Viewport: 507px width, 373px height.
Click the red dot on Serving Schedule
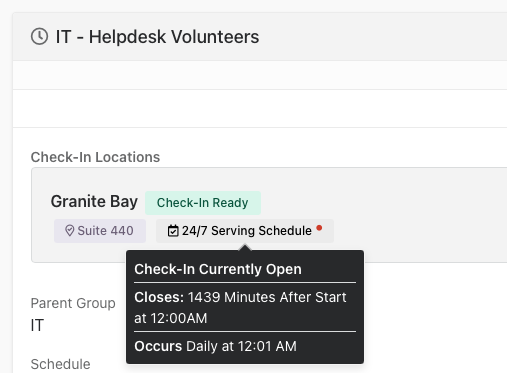point(319,228)
